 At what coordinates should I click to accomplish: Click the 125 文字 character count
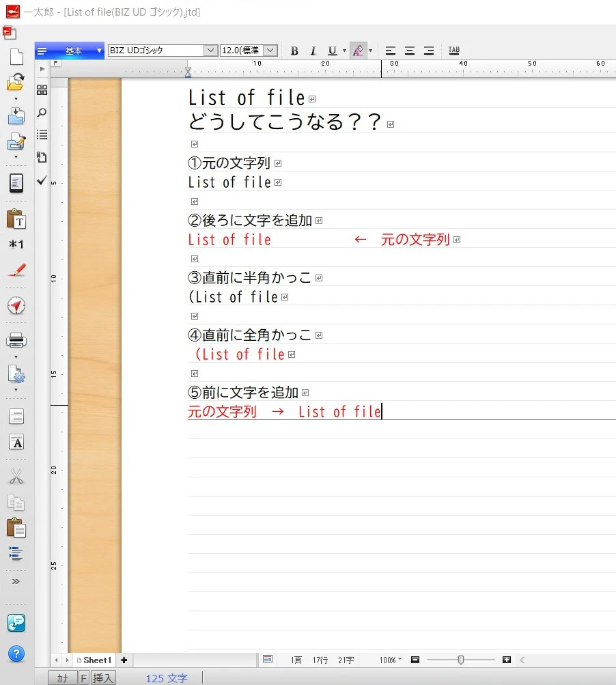click(167, 678)
